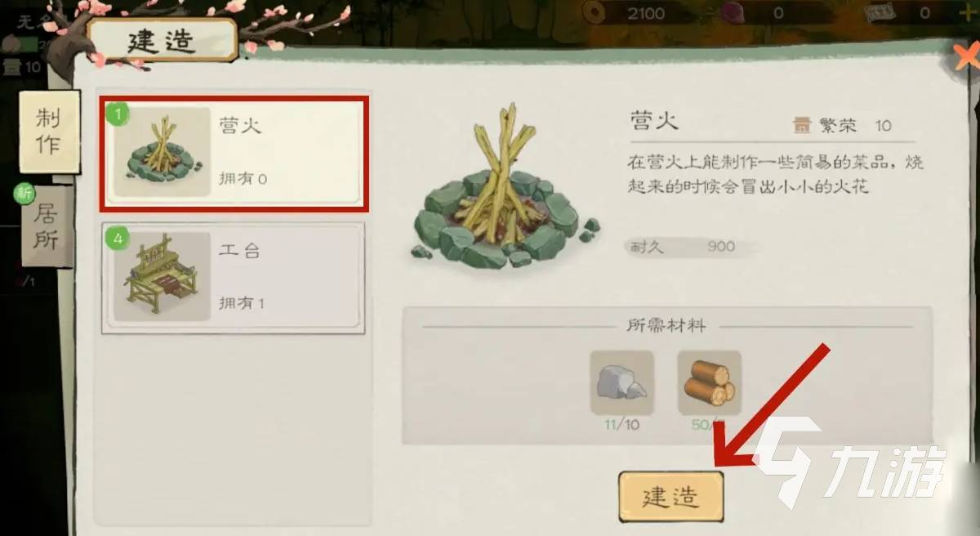Viewport: 980px width, 536px height.
Task: Click the 建造 panel title banner
Action: 162,41
